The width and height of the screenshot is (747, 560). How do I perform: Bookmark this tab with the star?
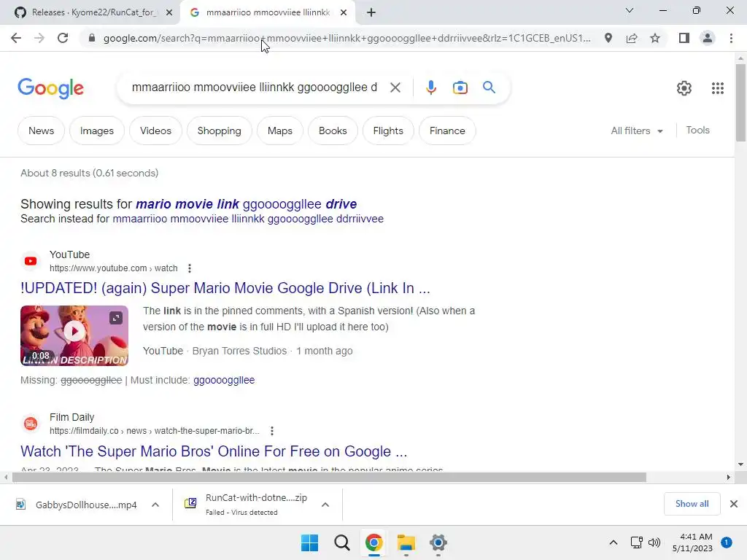[x=655, y=38]
